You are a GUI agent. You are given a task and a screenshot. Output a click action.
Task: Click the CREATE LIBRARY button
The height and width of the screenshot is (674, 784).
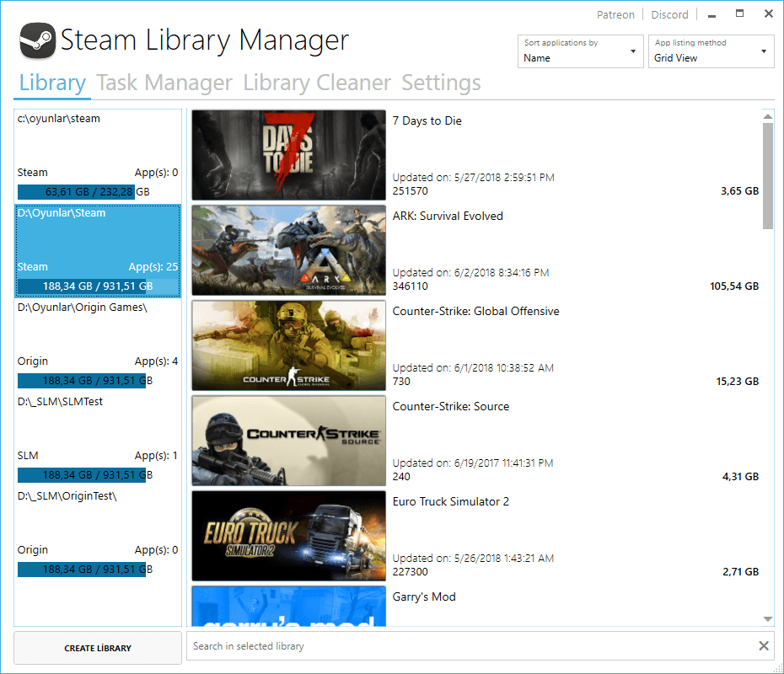98,648
